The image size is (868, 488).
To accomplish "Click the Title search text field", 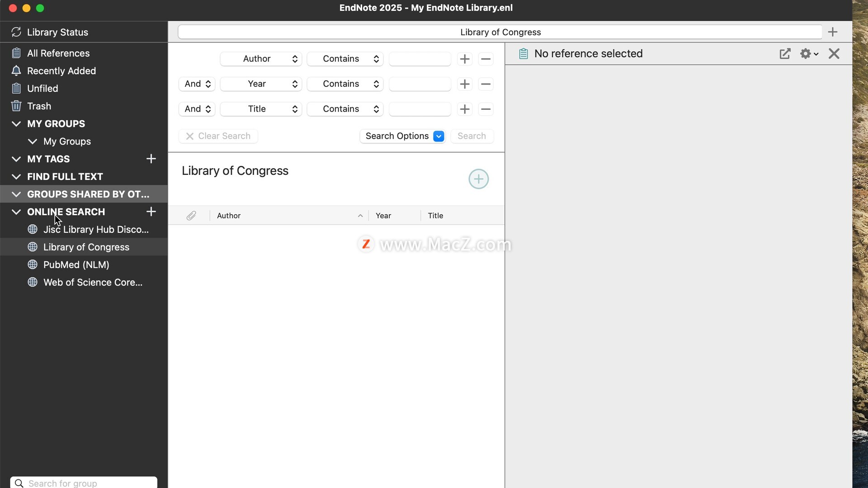I will [420, 109].
